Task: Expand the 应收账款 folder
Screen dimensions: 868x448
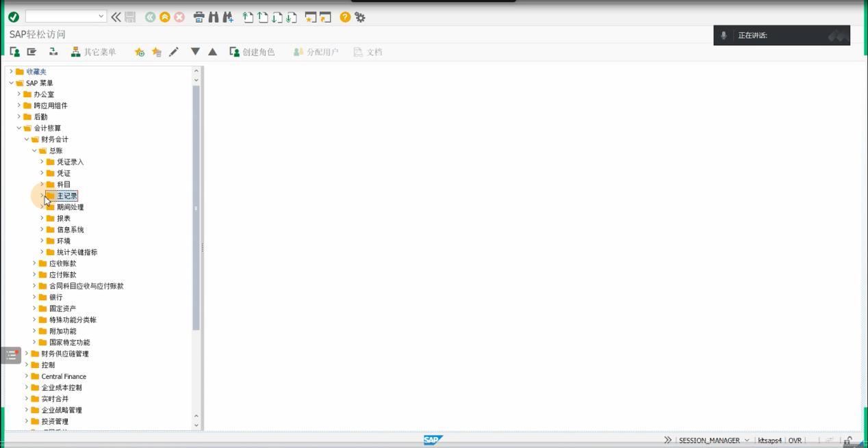Action: tap(34, 263)
